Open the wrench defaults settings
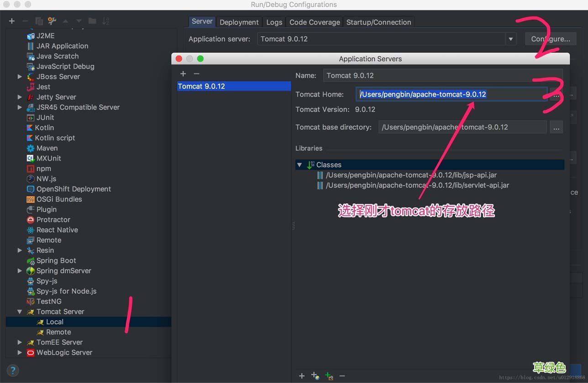 (52, 21)
